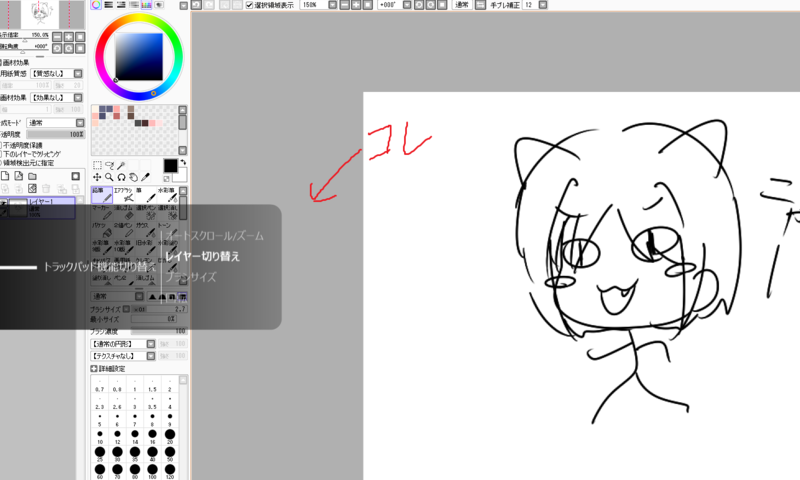
Task: Select the lasso selection tool
Action: pyautogui.click(x=109, y=165)
